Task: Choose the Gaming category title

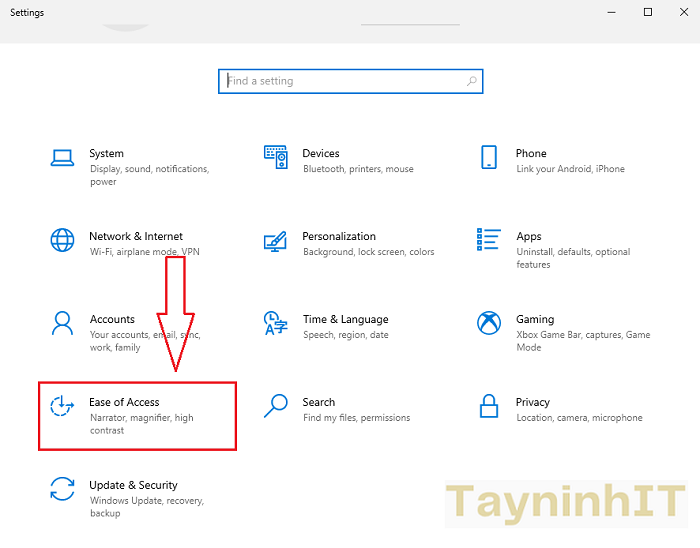Action: [x=535, y=319]
